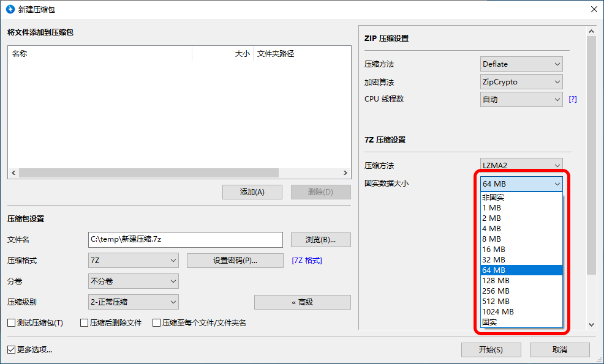The width and height of the screenshot is (604, 364).
Task: Click settings panel scroll up arrow
Action: point(592,31)
